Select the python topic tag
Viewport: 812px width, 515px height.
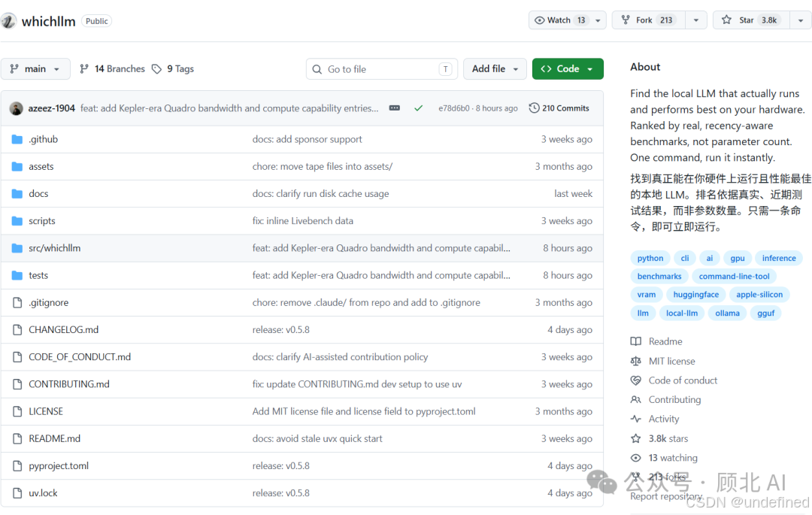(650, 259)
